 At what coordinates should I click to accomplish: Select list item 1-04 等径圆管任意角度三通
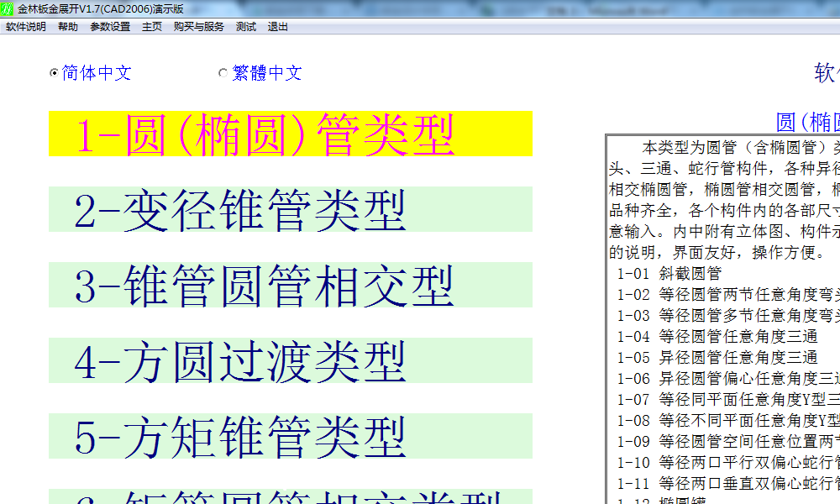717,336
